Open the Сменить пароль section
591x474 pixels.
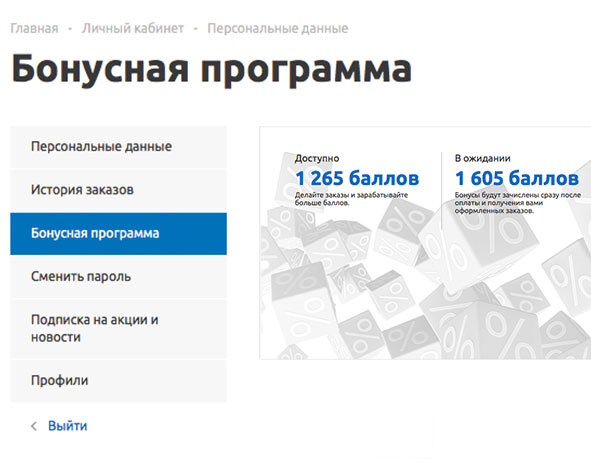pyautogui.click(x=118, y=277)
